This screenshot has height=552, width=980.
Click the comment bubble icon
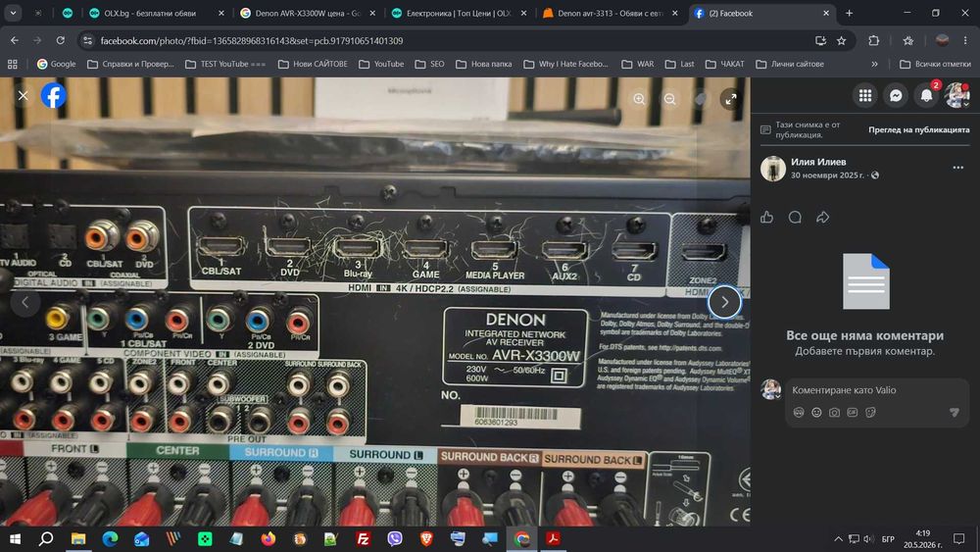795,217
